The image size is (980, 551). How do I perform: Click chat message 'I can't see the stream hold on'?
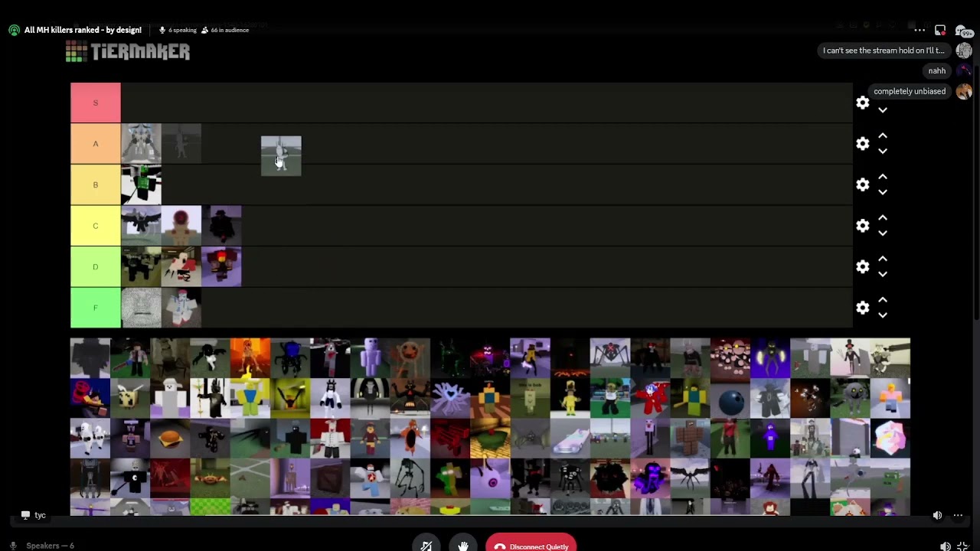pyautogui.click(x=884, y=51)
